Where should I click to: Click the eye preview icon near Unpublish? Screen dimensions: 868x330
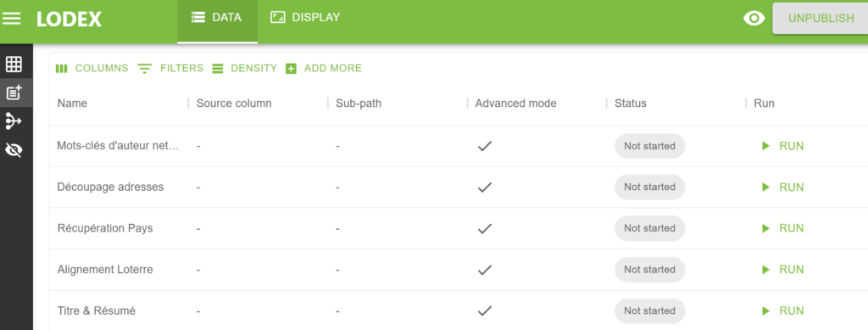(754, 19)
